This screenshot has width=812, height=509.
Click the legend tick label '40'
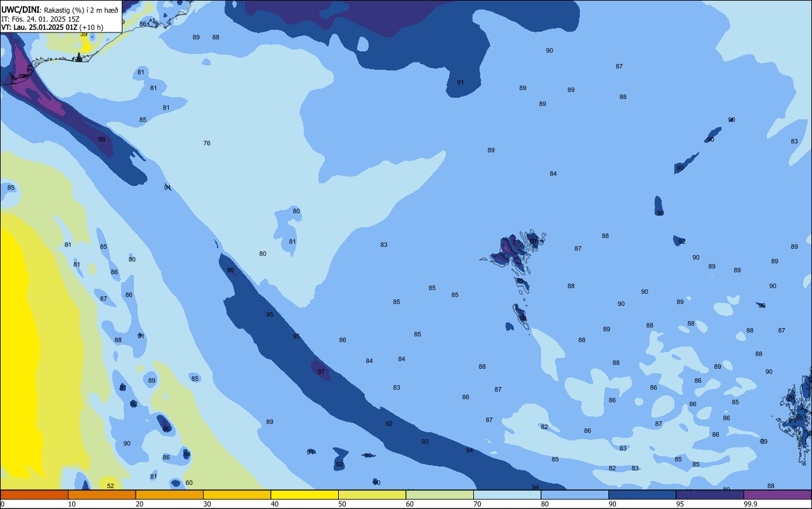click(x=274, y=504)
